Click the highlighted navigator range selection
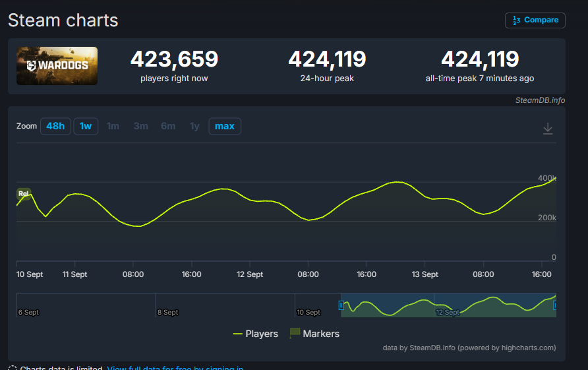Screen dimensions: 588x370 coord(448,305)
